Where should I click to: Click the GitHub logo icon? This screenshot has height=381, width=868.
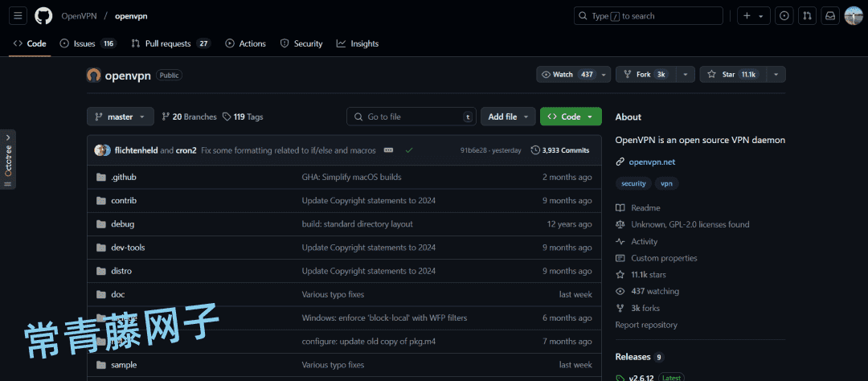(x=43, y=15)
